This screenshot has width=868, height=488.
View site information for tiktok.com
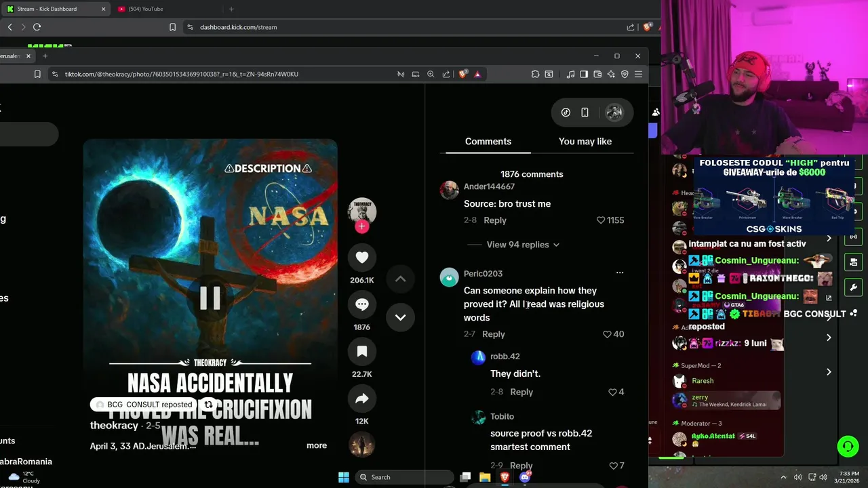(54, 74)
